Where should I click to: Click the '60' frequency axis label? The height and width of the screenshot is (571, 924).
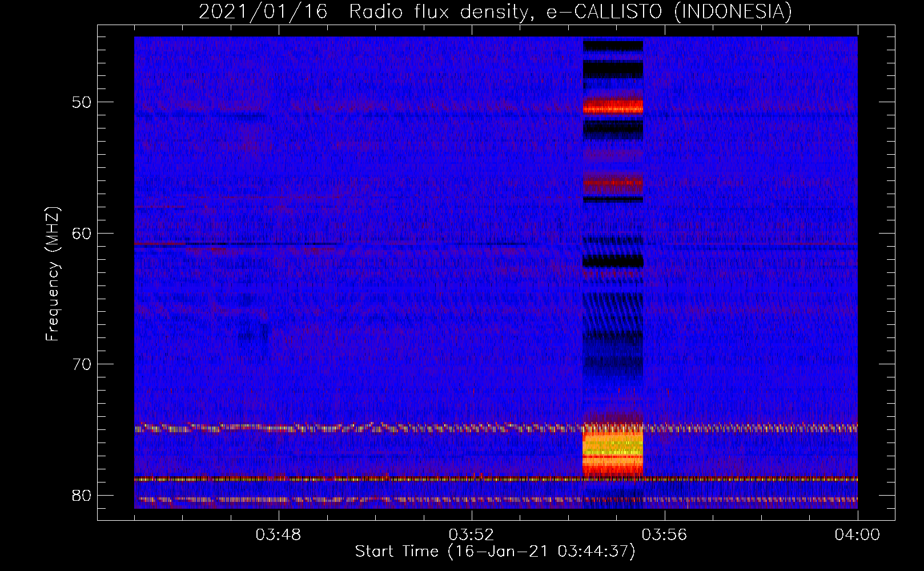pyautogui.click(x=82, y=233)
